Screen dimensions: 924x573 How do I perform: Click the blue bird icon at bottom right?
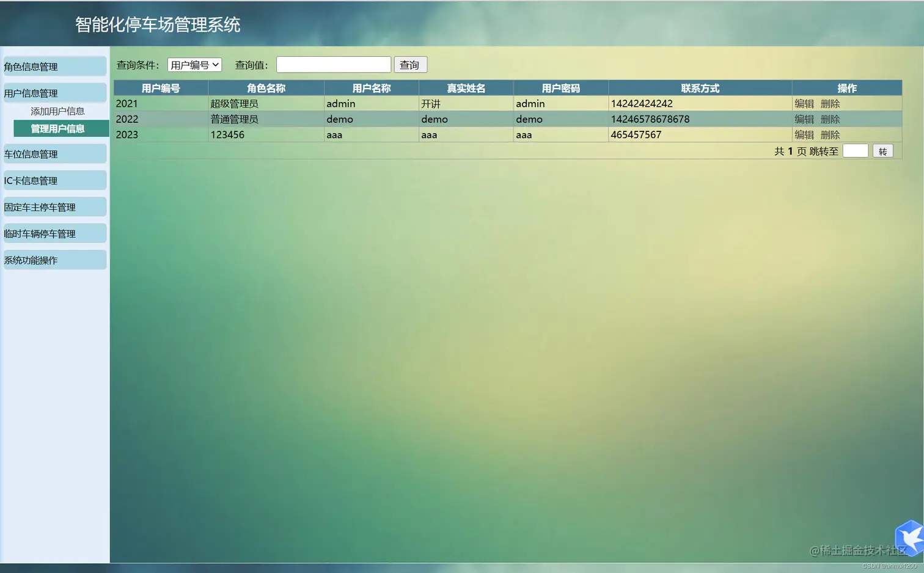pyautogui.click(x=909, y=538)
